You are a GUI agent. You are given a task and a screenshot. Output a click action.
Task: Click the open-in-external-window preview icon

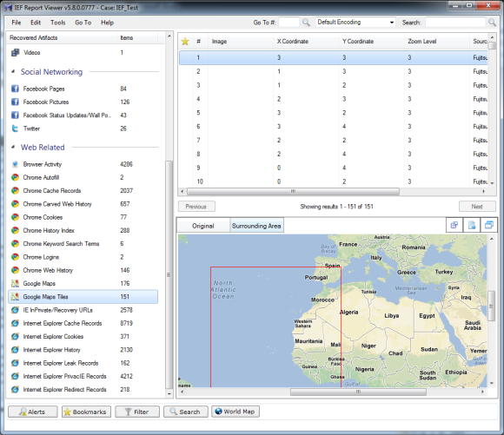coord(454,225)
